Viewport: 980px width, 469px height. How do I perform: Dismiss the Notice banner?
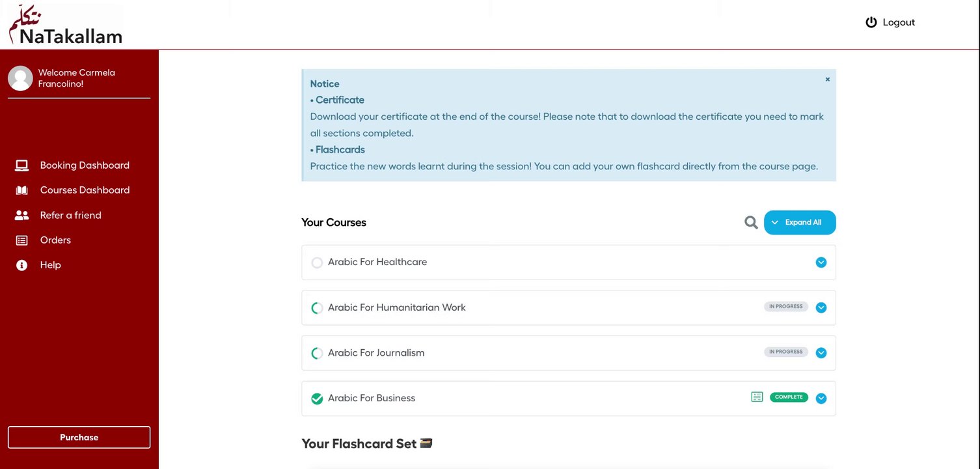click(x=828, y=79)
